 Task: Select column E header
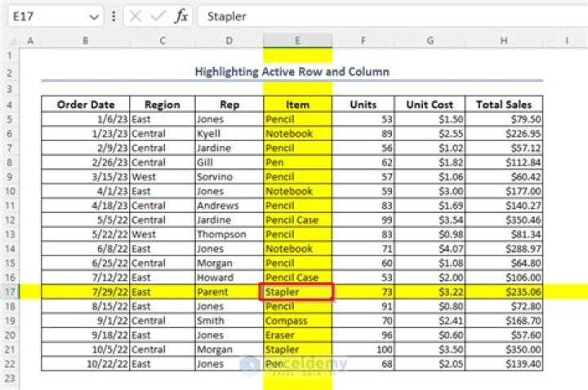click(x=298, y=41)
